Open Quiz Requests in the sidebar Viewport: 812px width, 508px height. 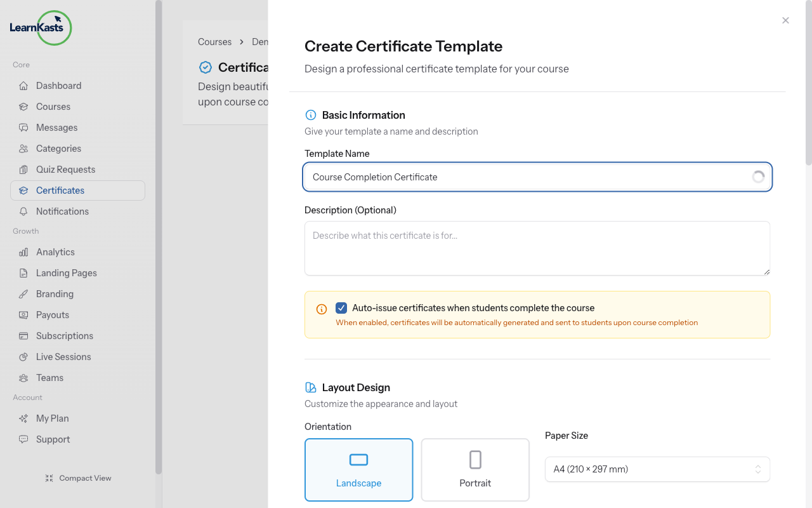click(x=65, y=169)
